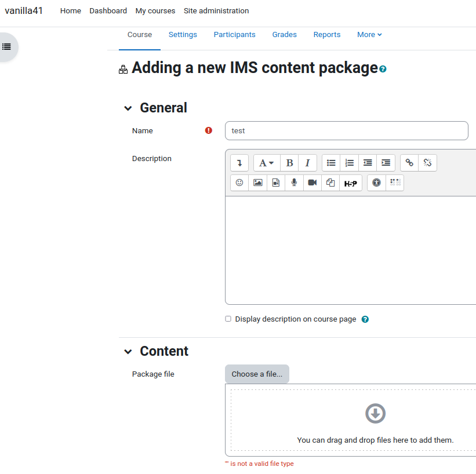Switch to the Course tab
476x474 pixels.
tap(140, 35)
